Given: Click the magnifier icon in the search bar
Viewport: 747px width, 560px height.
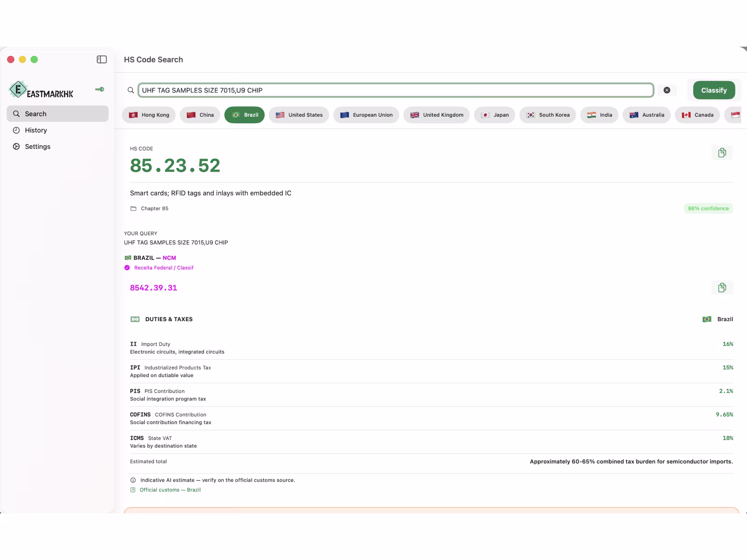Looking at the screenshot, I should (131, 90).
